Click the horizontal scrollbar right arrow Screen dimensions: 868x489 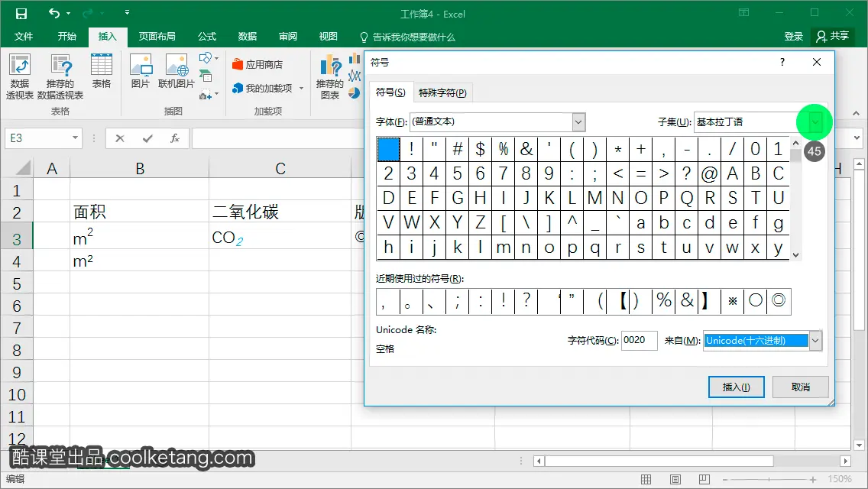(845, 461)
